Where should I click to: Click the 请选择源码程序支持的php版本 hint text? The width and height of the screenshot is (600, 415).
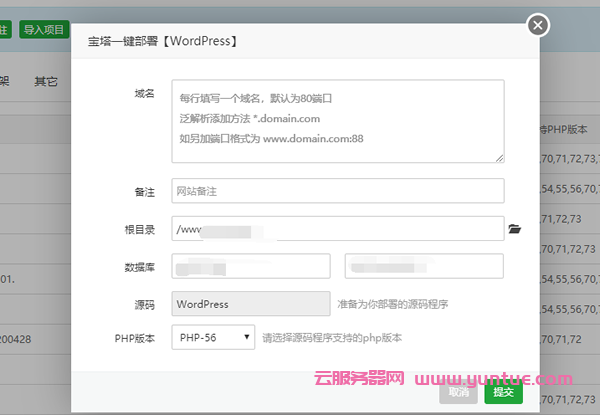(331, 338)
